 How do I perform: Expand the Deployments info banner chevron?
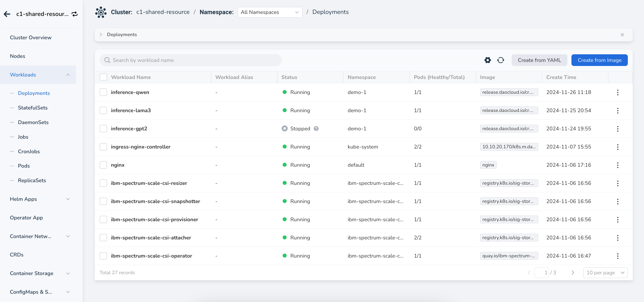101,35
